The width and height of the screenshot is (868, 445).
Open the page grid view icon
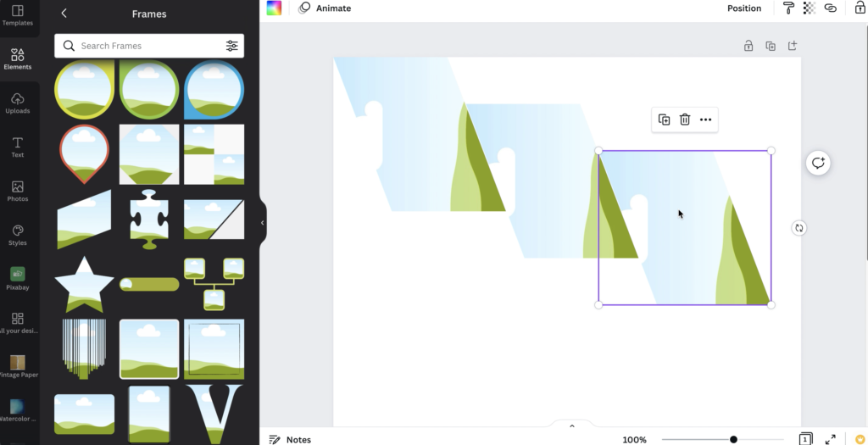(805, 439)
